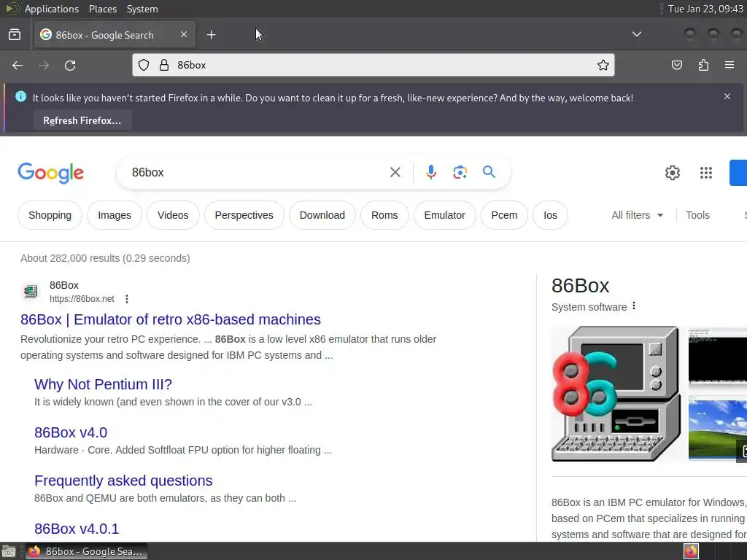Click the taskbar 86box Google Search window button
The width and height of the screenshot is (747, 560).
[x=87, y=551]
